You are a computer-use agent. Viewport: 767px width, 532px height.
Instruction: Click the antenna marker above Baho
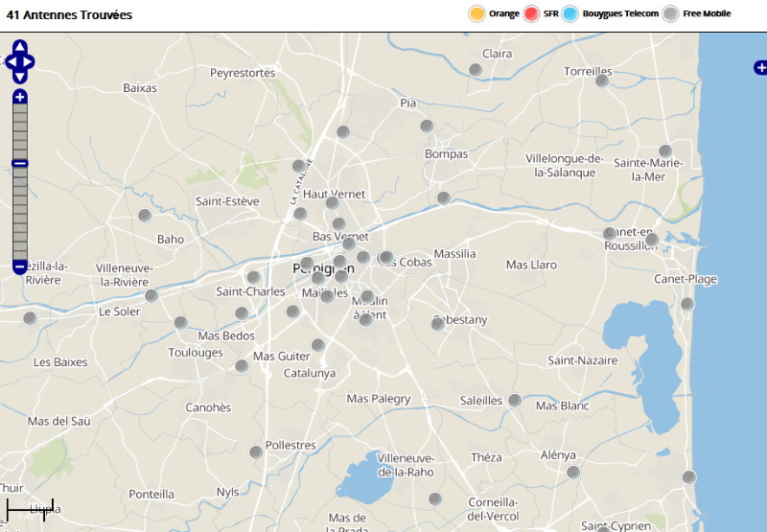point(145,216)
